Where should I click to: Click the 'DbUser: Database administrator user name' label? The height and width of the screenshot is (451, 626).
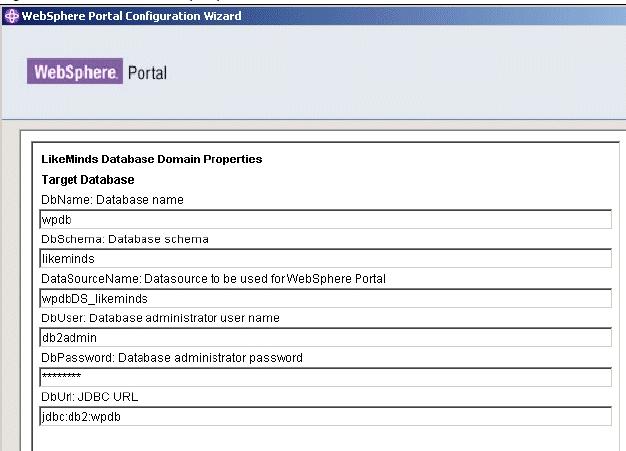click(160, 318)
